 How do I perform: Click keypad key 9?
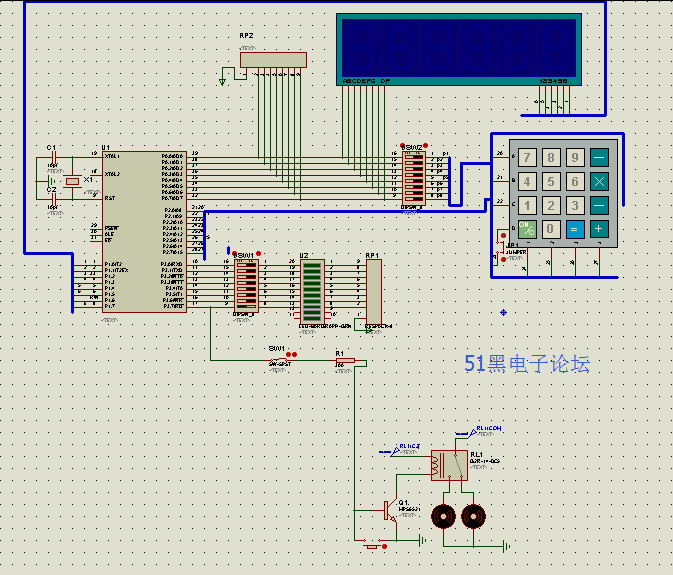pos(575,157)
